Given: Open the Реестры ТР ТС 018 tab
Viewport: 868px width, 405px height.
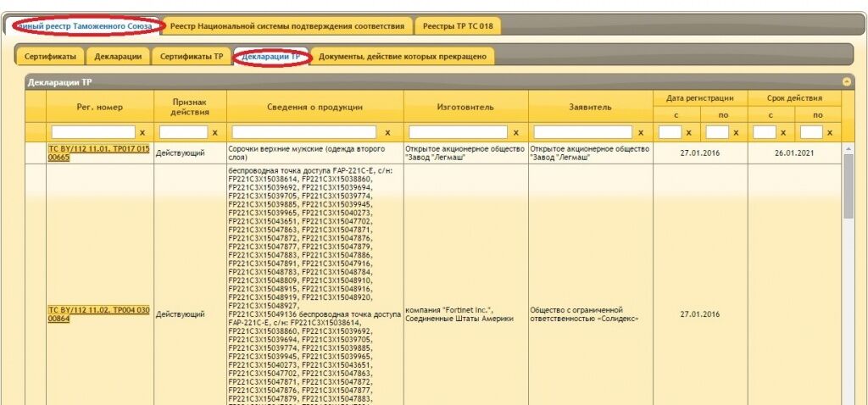Looking at the screenshot, I should [x=458, y=26].
